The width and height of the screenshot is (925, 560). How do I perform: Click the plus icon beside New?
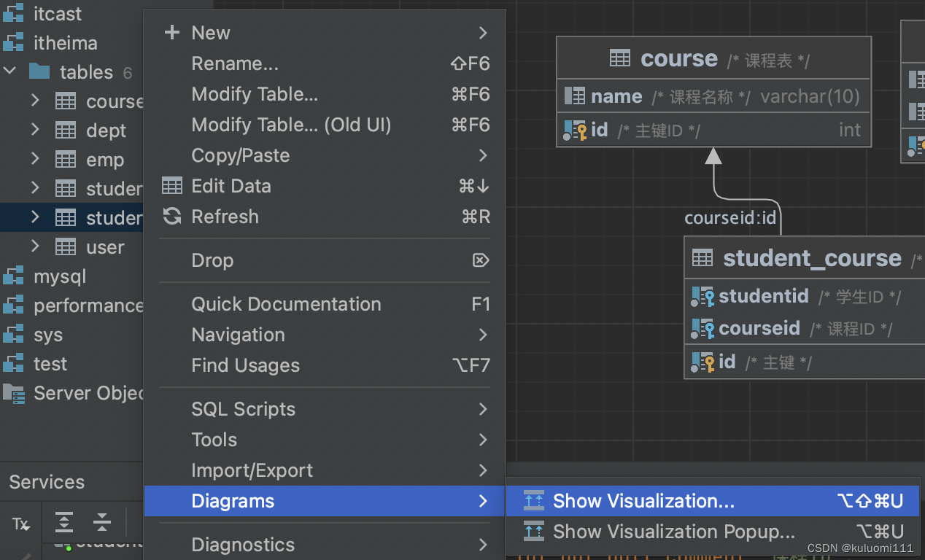pos(172,33)
